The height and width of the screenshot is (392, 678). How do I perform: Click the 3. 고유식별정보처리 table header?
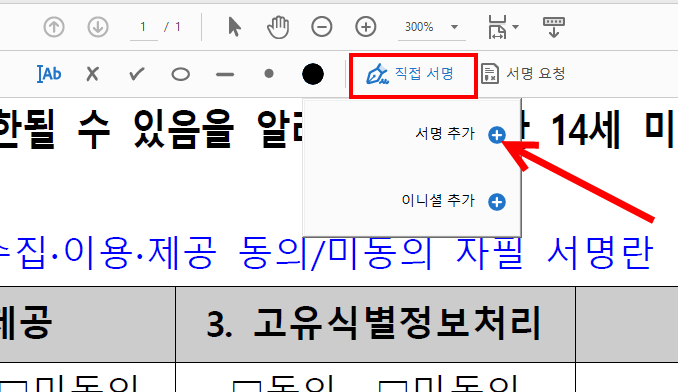coord(375,324)
